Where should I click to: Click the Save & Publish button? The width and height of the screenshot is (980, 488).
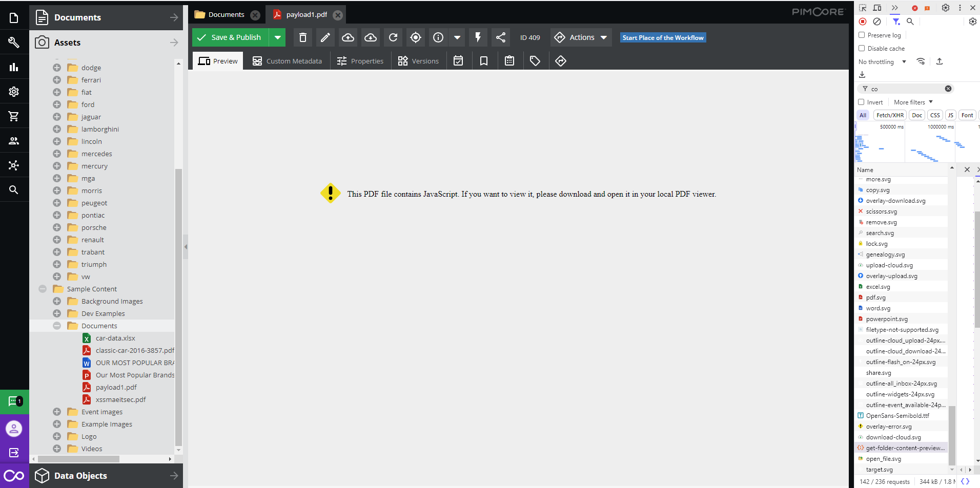pos(230,37)
